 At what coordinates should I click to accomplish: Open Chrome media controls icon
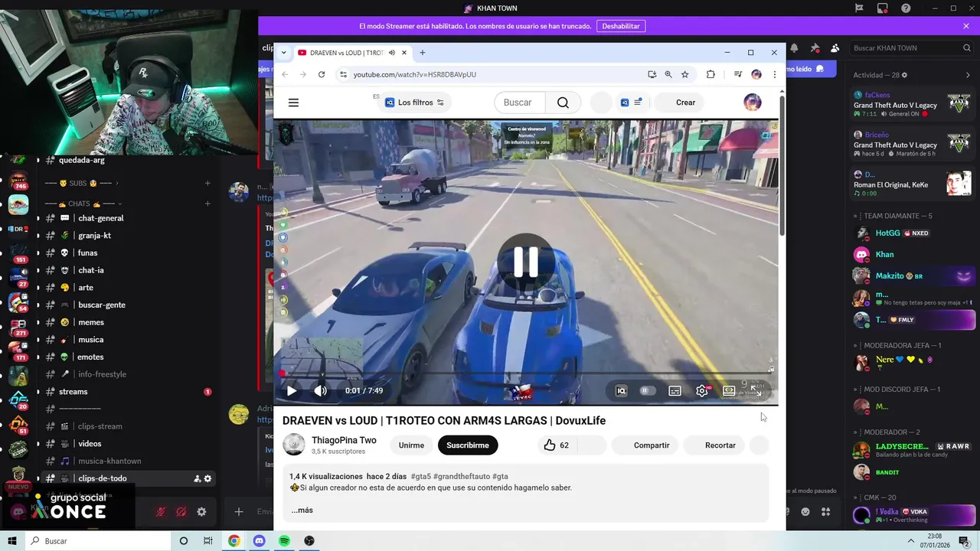tap(737, 74)
